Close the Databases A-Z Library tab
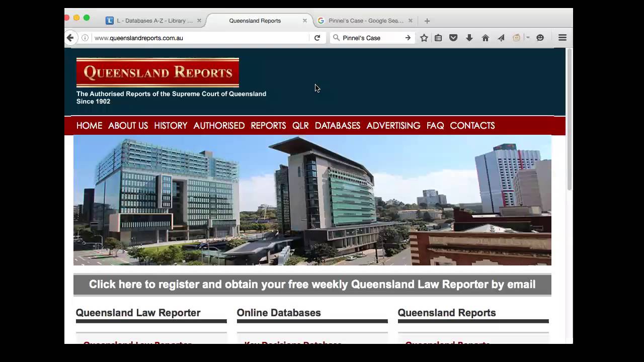This screenshot has height=362, width=644. click(199, 21)
